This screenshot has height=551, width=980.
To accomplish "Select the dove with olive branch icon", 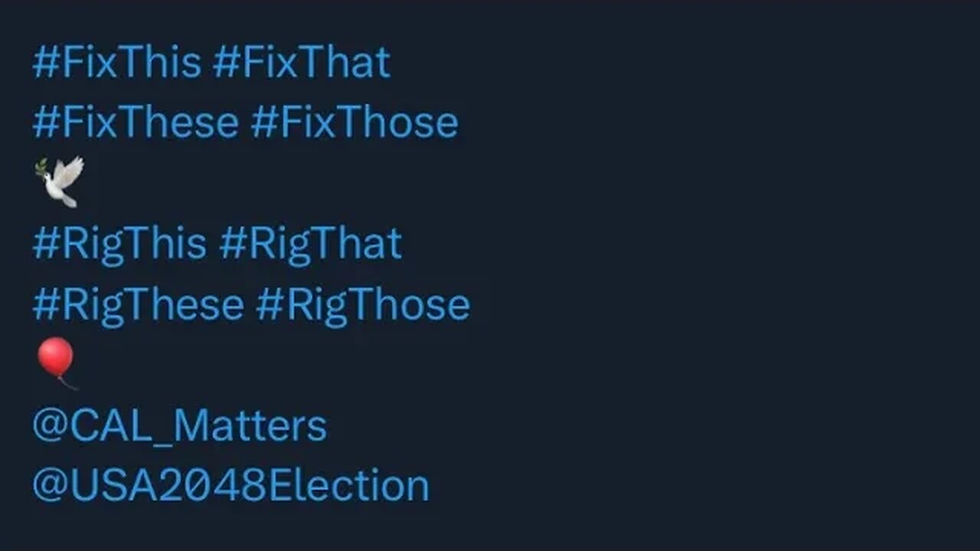I will click(60, 181).
